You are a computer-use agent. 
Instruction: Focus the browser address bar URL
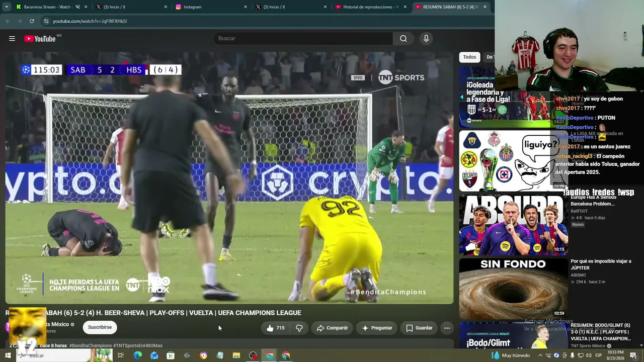(x=90, y=21)
